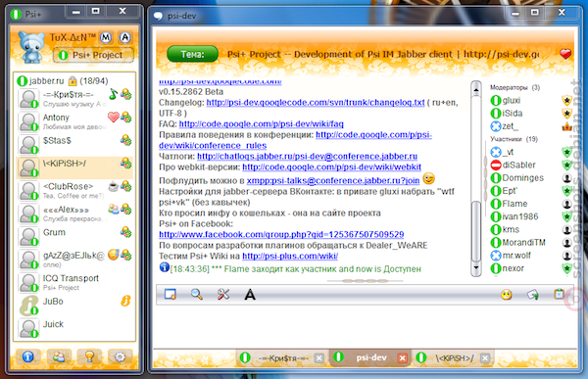The image size is (588, 379).
Task: Open the chatlogs.jabber.ru link
Action: 307,157
